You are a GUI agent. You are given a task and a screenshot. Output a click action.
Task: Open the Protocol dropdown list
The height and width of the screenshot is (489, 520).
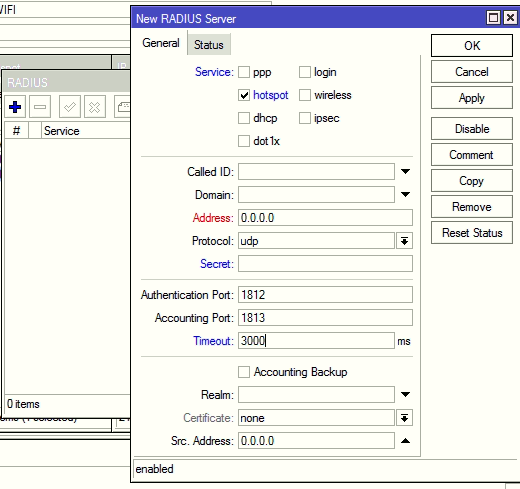[x=404, y=241]
